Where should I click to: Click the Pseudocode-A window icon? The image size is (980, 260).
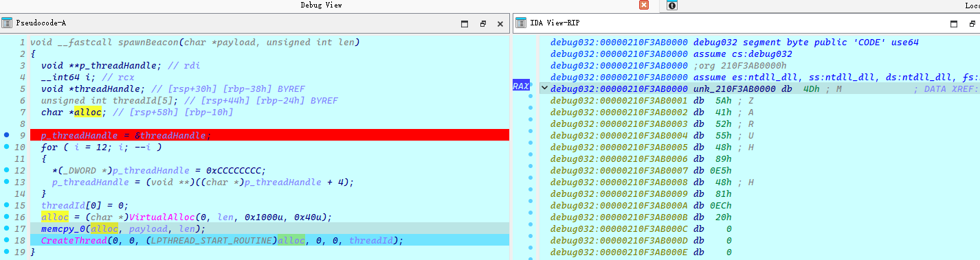6,23
